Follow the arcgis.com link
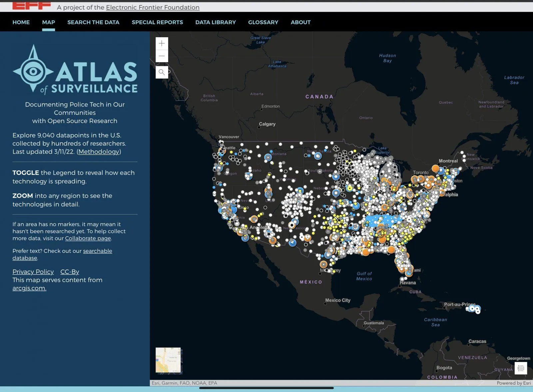Image resolution: width=533 pixels, height=392 pixels. [x=29, y=288]
